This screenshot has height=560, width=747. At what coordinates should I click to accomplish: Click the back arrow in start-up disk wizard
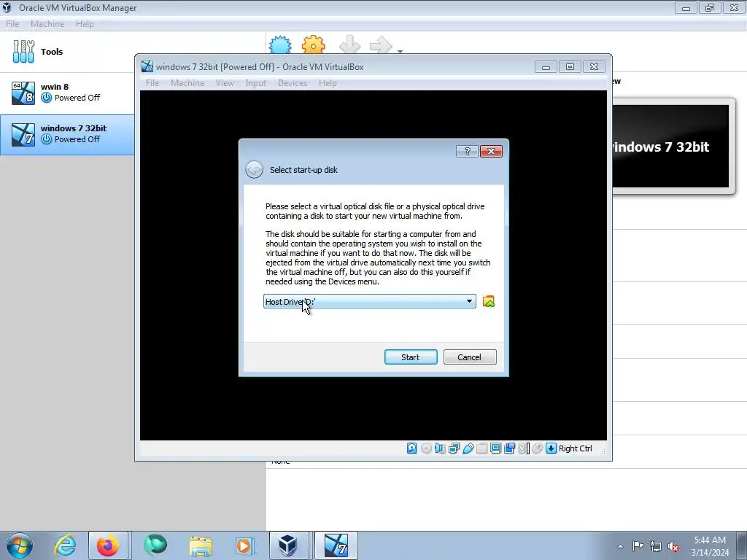click(254, 169)
